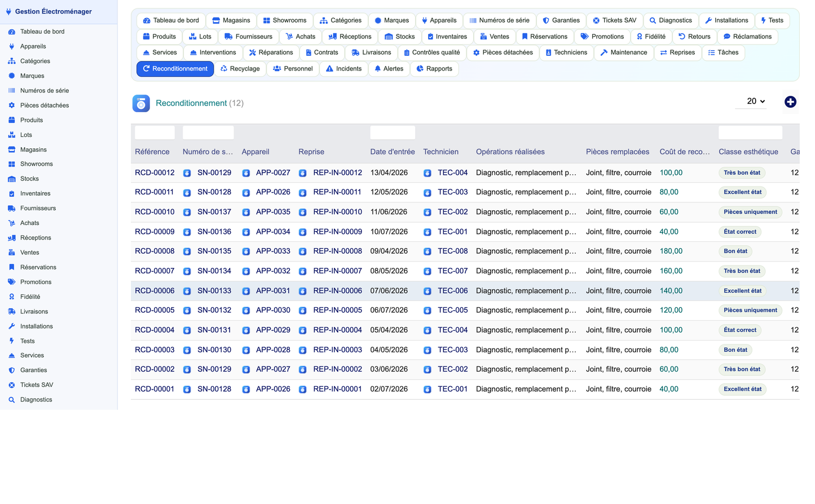
Task: Open record link RCD-00012
Action: coord(155,173)
